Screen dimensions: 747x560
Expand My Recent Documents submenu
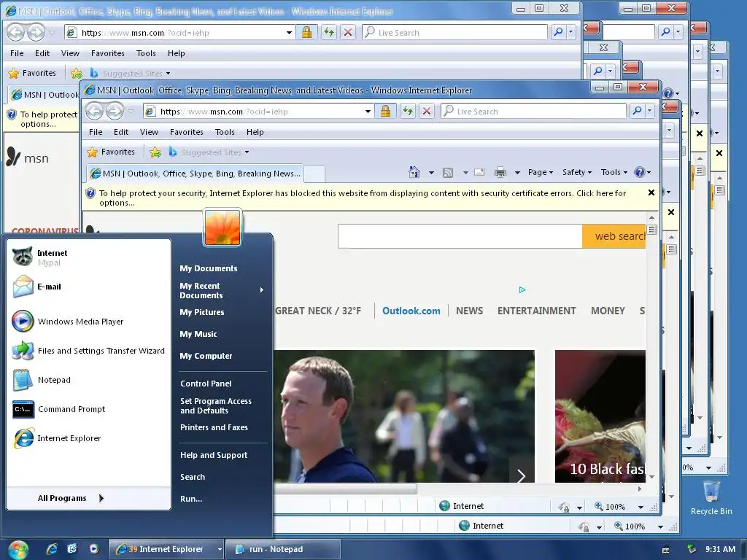(222, 290)
